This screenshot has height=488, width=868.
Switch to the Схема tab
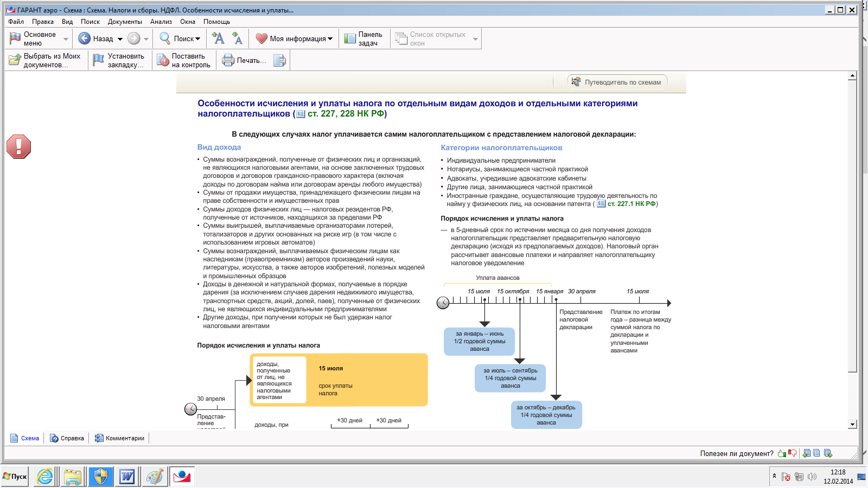25,438
